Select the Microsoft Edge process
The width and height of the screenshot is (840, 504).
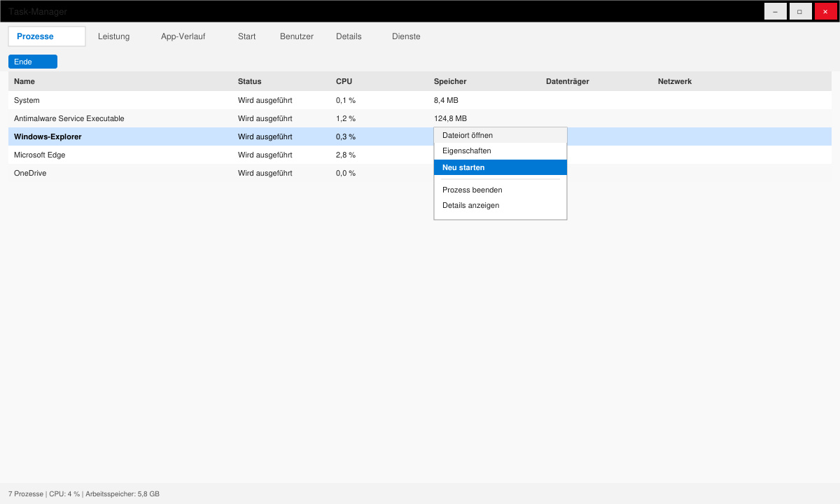click(420, 155)
